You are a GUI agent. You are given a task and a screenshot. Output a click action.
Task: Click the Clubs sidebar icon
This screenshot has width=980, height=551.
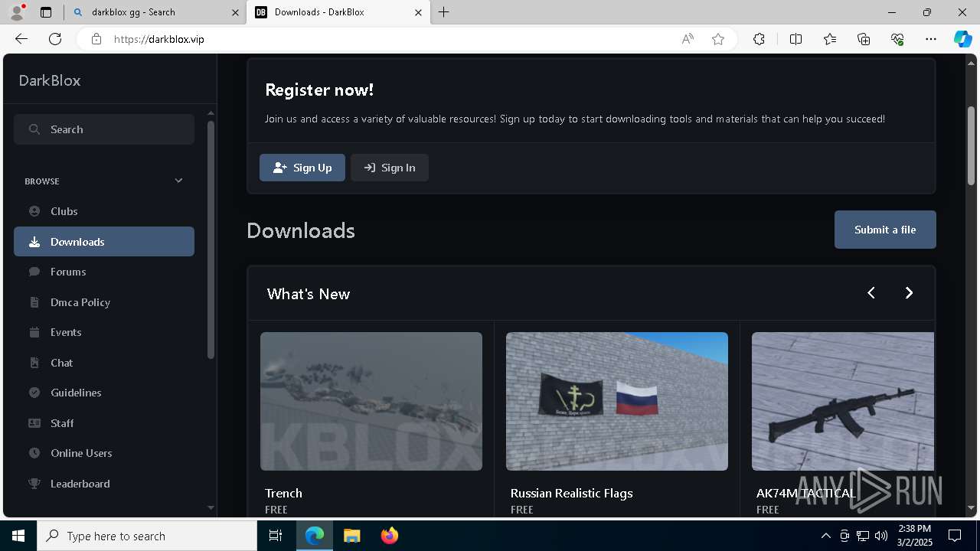[x=34, y=211]
